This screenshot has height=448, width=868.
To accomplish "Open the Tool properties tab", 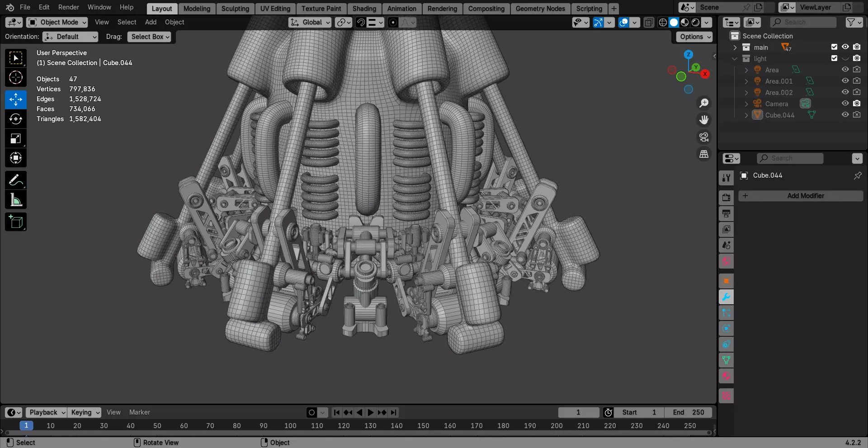I will (x=726, y=178).
